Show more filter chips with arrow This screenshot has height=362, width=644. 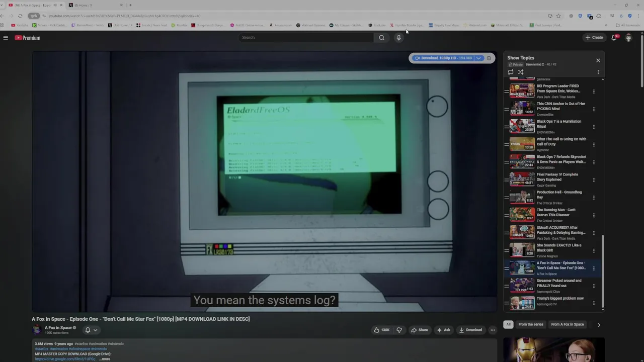coord(599,325)
